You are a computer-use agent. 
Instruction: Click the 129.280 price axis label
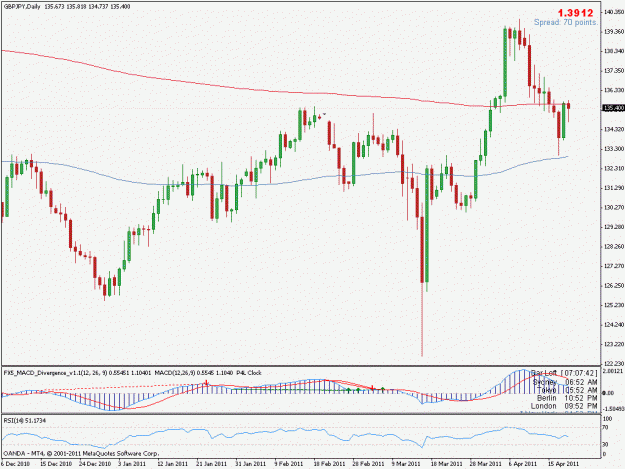pyautogui.click(x=614, y=227)
